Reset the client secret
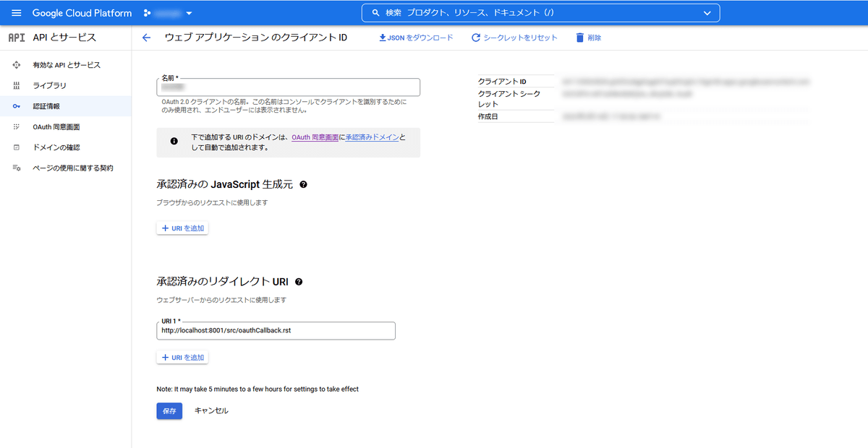The image size is (868, 448). (x=514, y=38)
